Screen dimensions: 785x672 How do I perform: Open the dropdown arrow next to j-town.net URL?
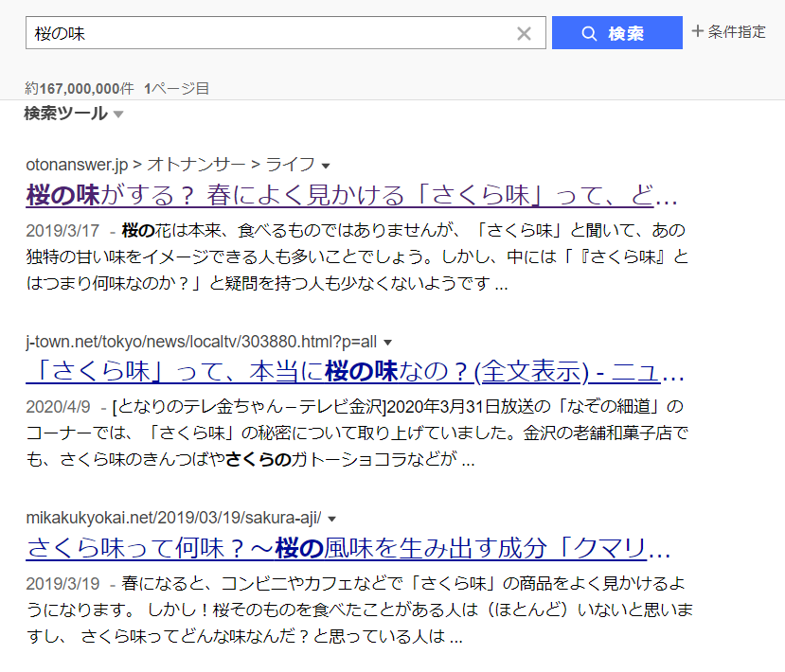click(x=387, y=343)
